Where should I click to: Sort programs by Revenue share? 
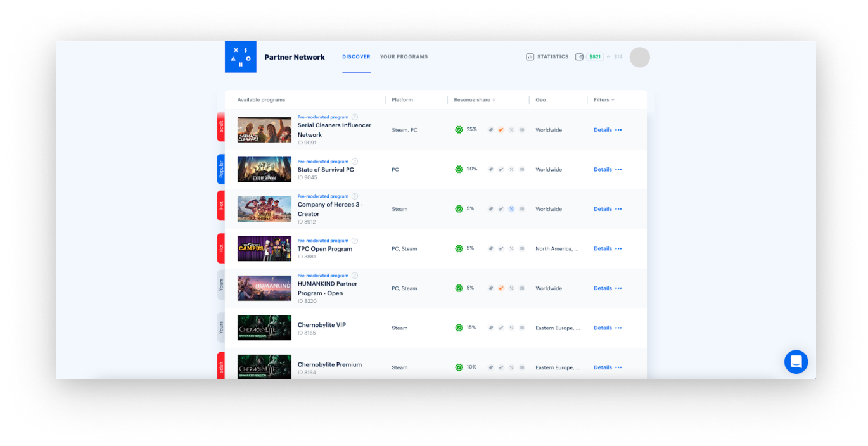tap(475, 100)
